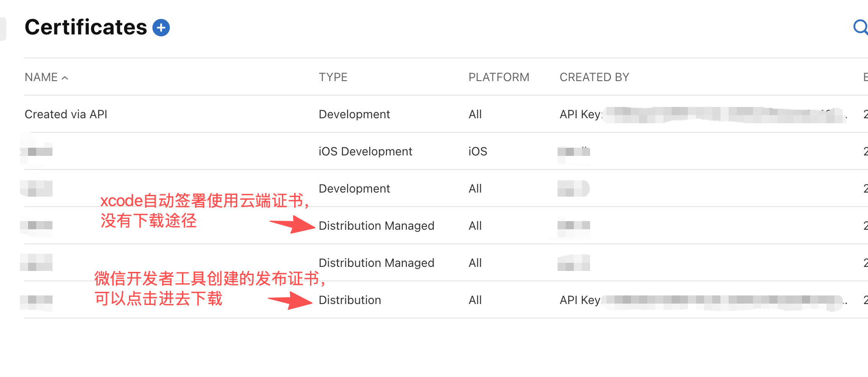Sort certificates by the NAME column
The width and height of the screenshot is (868, 377).
tap(47, 77)
